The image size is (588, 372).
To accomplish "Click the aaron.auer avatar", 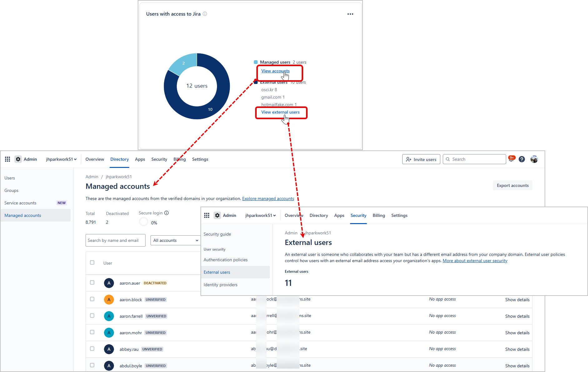I will tap(109, 283).
